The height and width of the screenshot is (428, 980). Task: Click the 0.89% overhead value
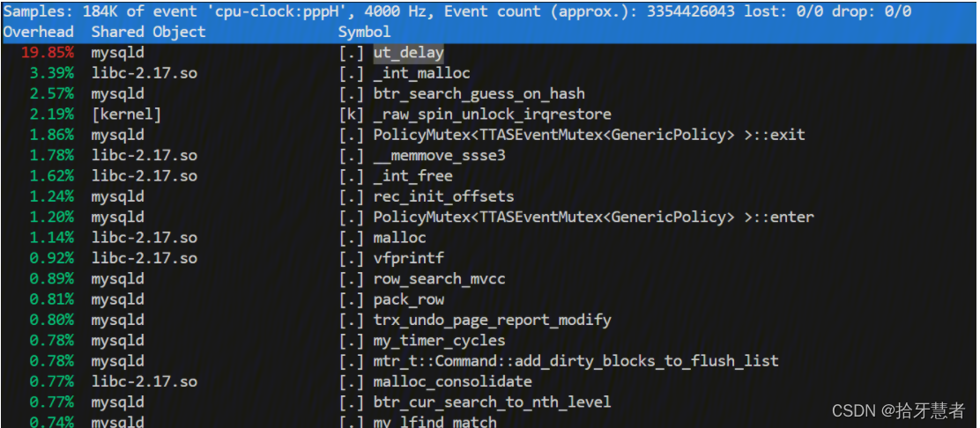(x=51, y=278)
